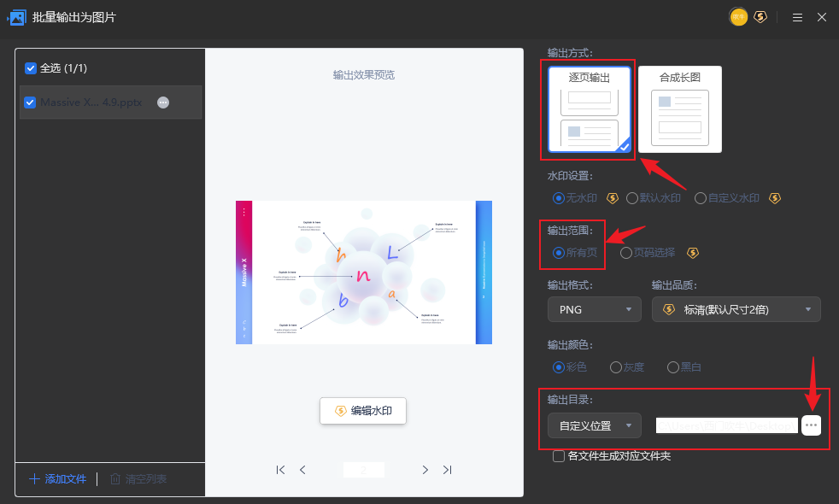Viewport: 839px width, 504px height.
Task: Click the 编辑水印 edit watermark button
Action: (x=362, y=411)
